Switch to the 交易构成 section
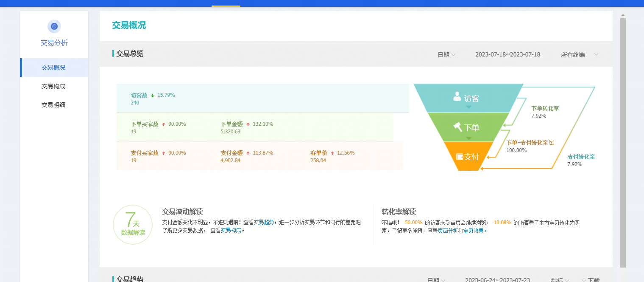The height and width of the screenshot is (282, 644). coord(54,86)
